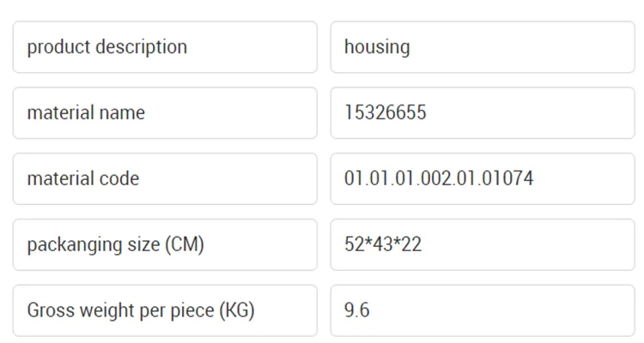Click the Gross weight per piece label
This screenshot has width=644, height=343.
click(164, 310)
